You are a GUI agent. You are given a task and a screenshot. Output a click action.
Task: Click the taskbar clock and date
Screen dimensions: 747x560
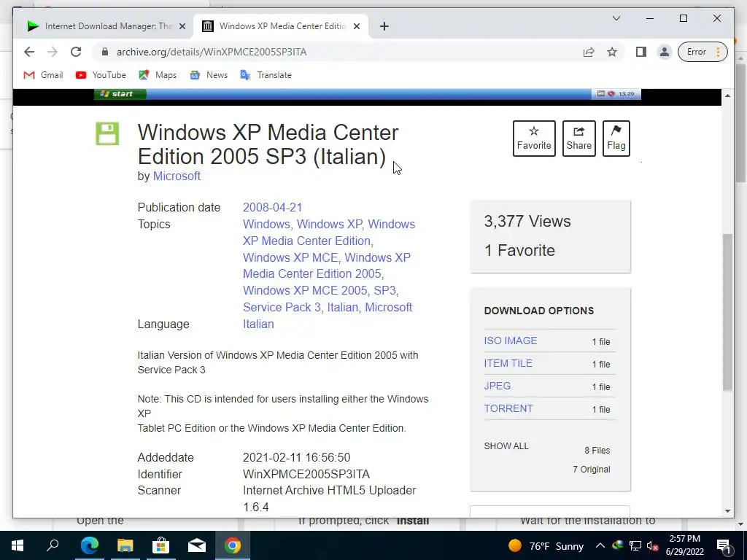point(684,545)
